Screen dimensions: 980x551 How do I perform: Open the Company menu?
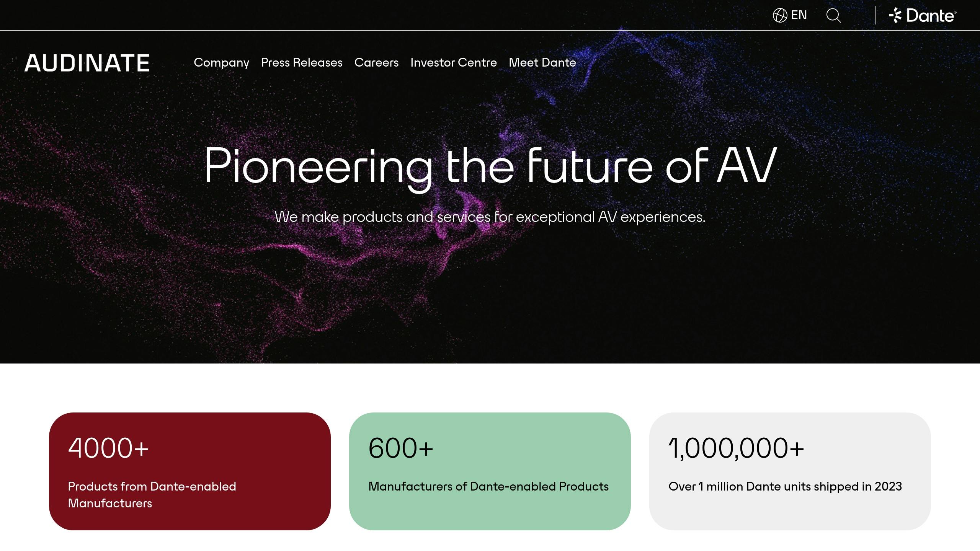pyautogui.click(x=221, y=63)
